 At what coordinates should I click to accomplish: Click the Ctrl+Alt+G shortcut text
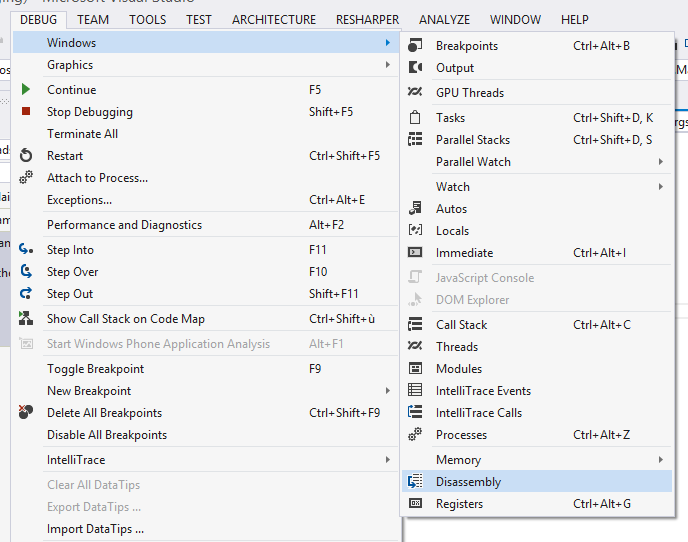click(x=602, y=504)
